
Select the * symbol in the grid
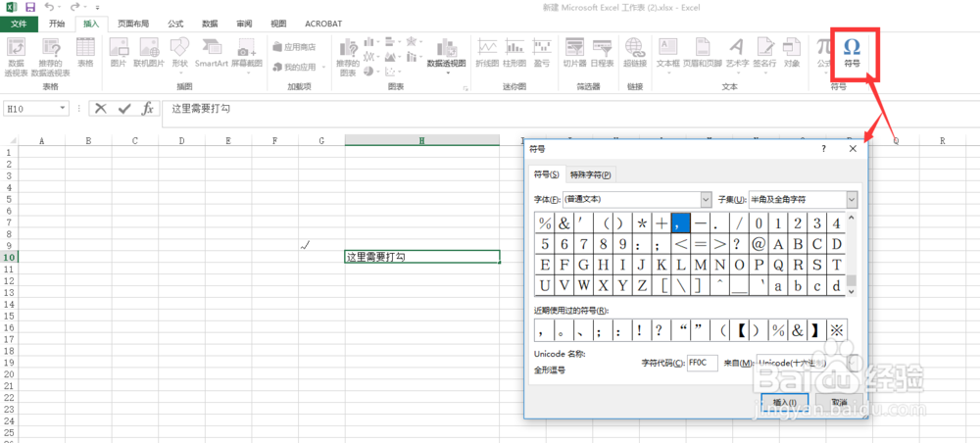[642, 223]
